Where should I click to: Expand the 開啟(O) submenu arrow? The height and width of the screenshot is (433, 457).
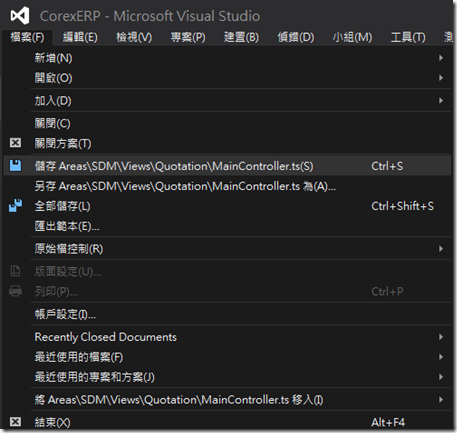441,78
